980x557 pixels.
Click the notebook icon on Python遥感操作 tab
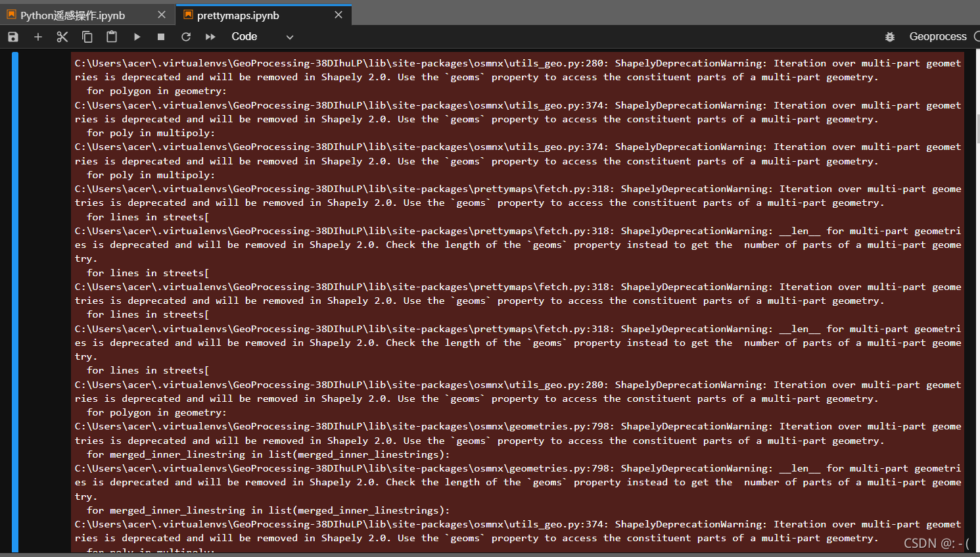click(x=11, y=14)
